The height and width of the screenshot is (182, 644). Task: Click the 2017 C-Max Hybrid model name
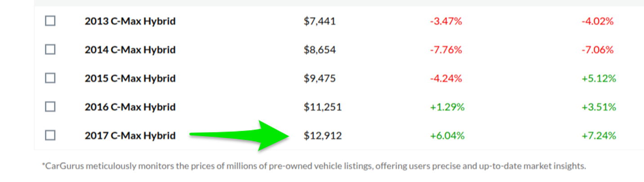[130, 135]
